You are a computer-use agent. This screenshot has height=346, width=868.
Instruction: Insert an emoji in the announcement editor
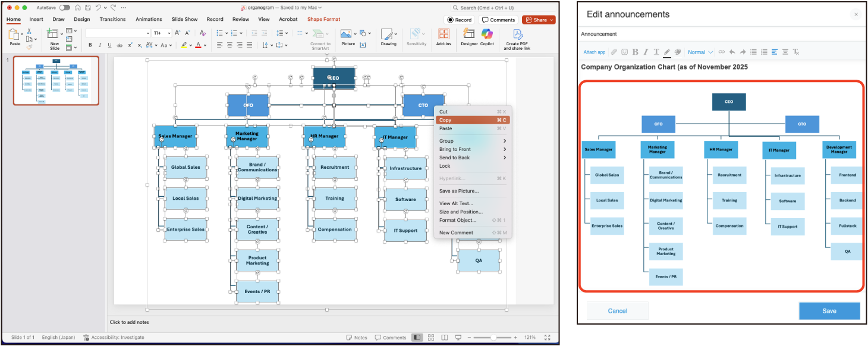coord(624,52)
